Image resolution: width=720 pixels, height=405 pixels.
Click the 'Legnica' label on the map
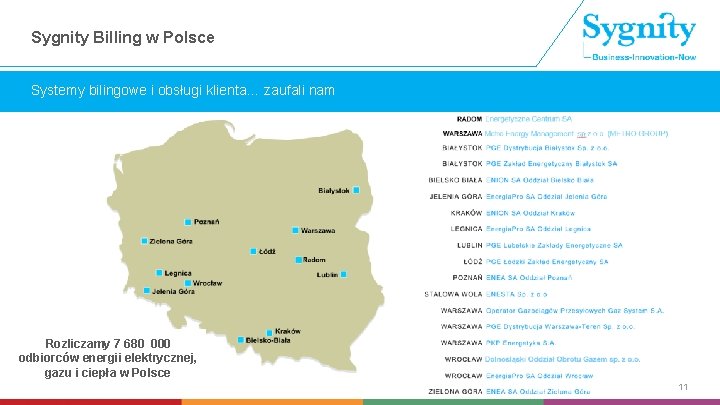click(178, 273)
